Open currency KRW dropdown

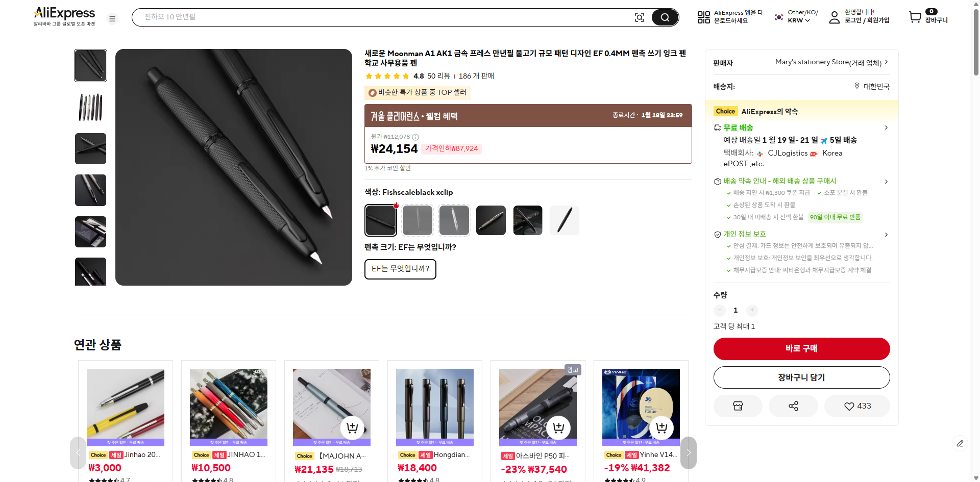(798, 20)
